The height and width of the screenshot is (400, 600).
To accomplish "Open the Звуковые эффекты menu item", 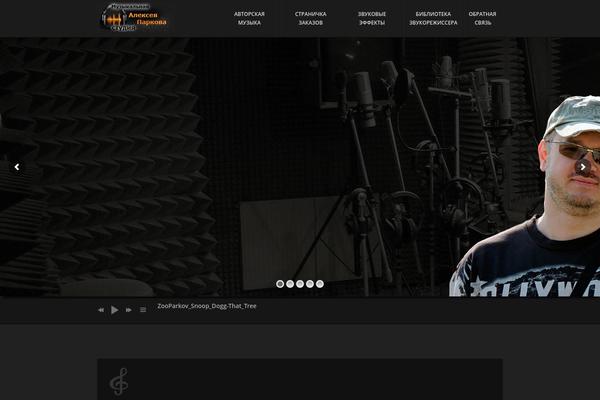I will 372,18.
